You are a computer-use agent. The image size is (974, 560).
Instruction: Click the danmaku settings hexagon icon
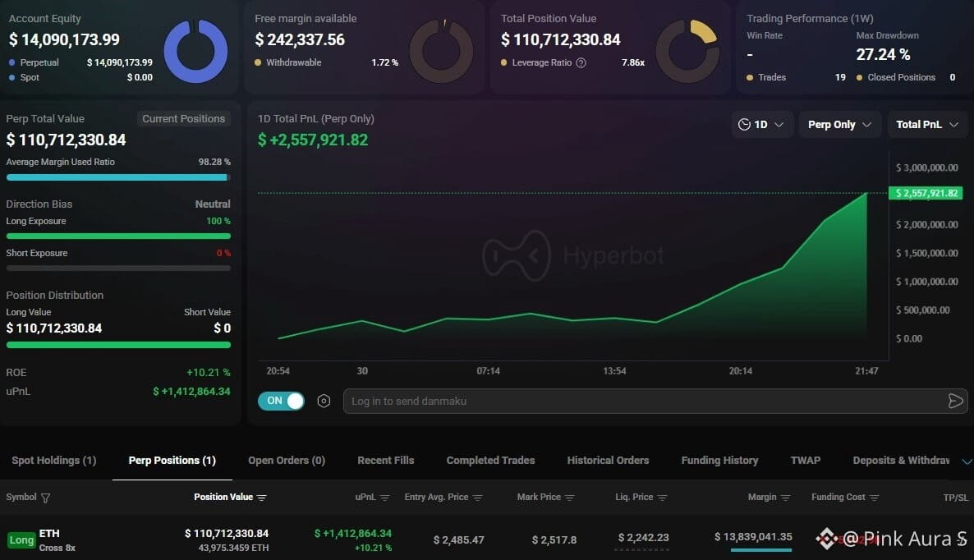click(x=324, y=401)
